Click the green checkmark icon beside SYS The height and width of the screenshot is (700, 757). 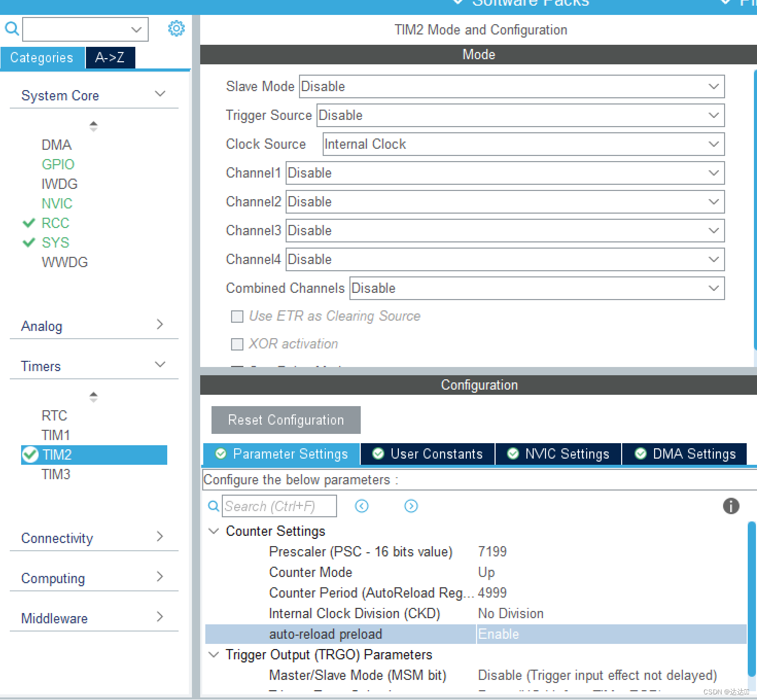click(29, 242)
